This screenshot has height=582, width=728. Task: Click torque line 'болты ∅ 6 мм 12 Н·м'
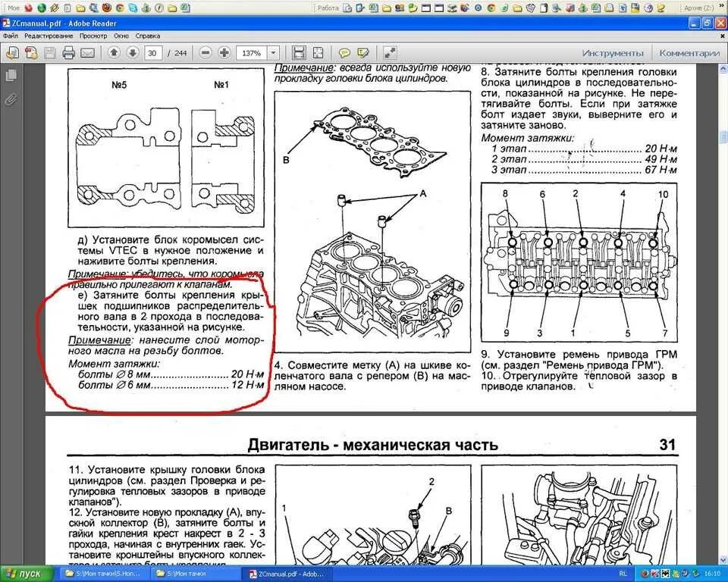click(x=171, y=385)
